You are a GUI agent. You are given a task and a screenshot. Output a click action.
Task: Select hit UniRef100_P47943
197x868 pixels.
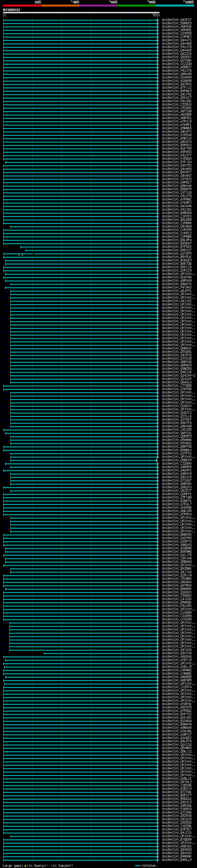coord(176,287)
